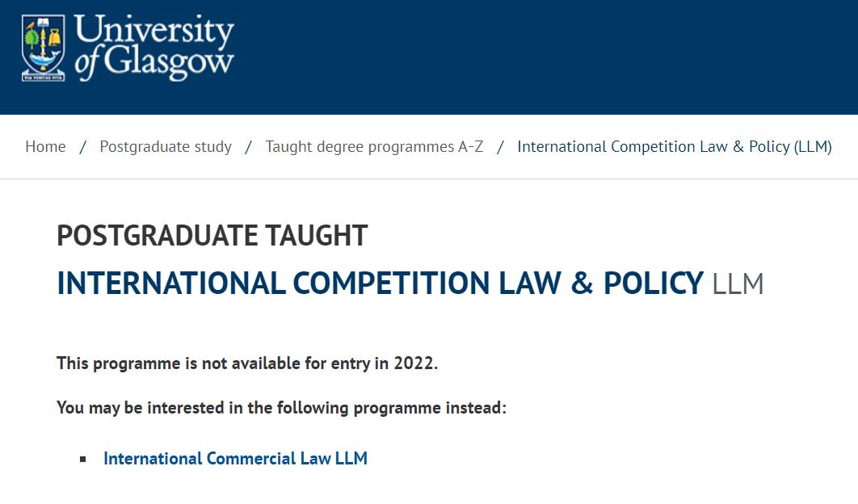Image resolution: width=858 pixels, height=504 pixels.
Task: Click the slash between Postgraduate study and Taught degree
Action: tap(248, 147)
